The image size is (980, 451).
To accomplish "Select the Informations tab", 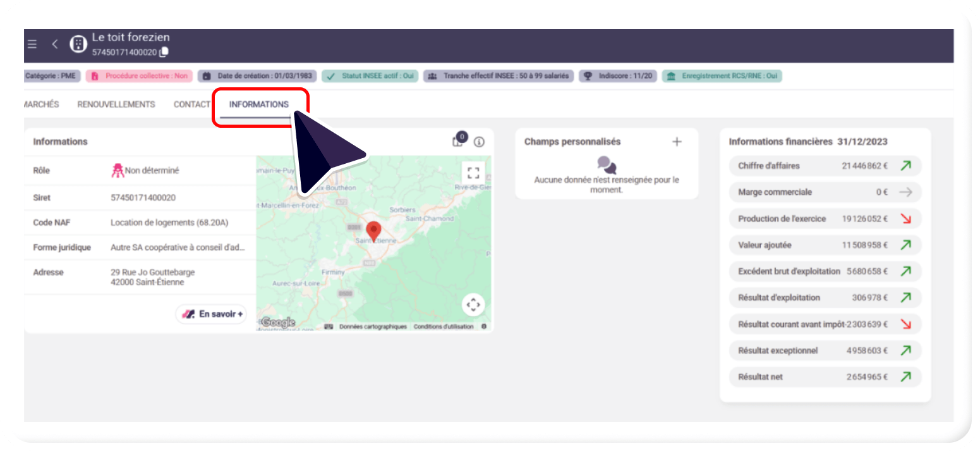I will (258, 104).
